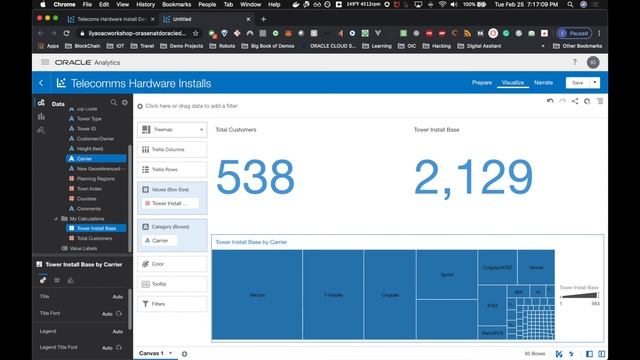The height and width of the screenshot is (360, 640).
Task: Add a new canvas with plus icon
Action: tap(184, 354)
